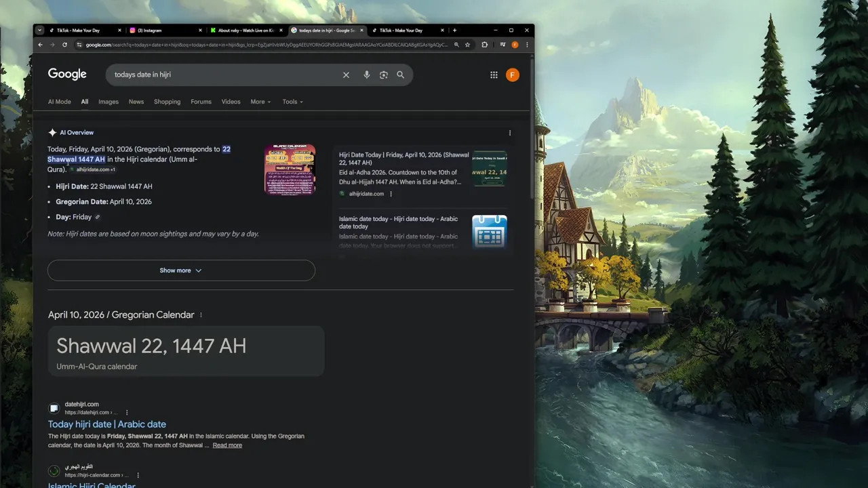Open the Extensions puzzle icon
Image resolution: width=868 pixels, height=488 pixels.
[x=484, y=45]
